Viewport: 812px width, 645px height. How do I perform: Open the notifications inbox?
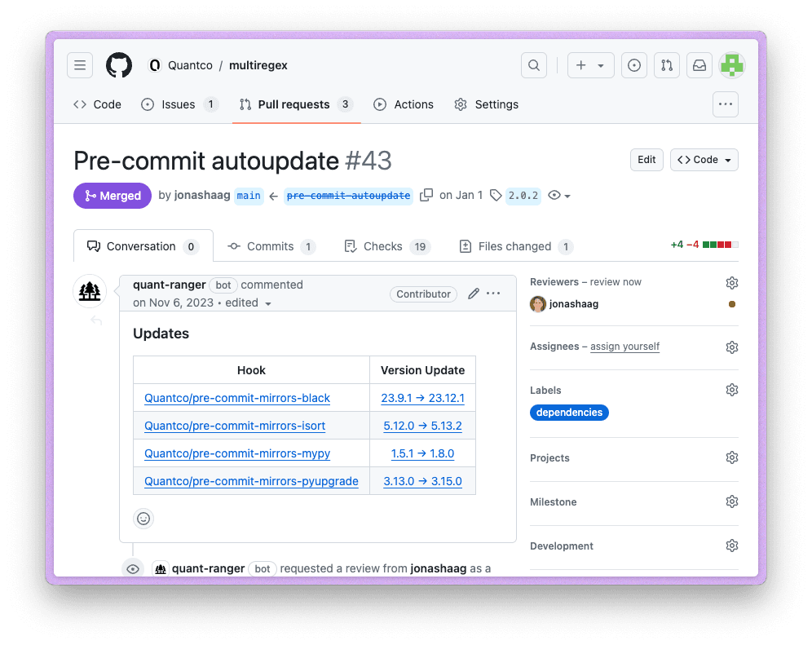point(699,65)
